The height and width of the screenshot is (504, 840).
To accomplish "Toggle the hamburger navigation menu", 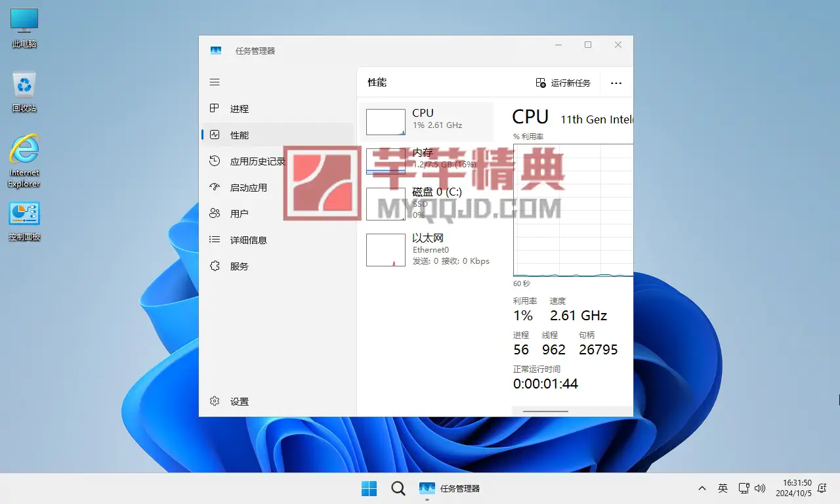I will pyautogui.click(x=215, y=82).
